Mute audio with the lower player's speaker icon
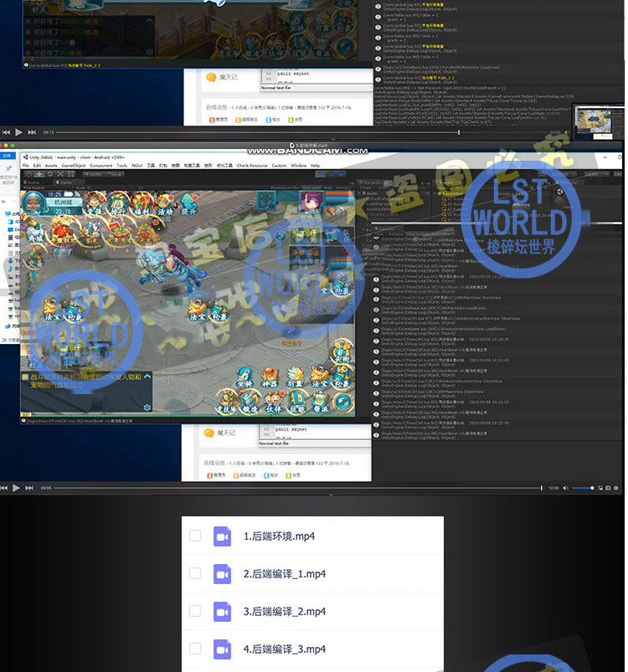 pos(565,488)
